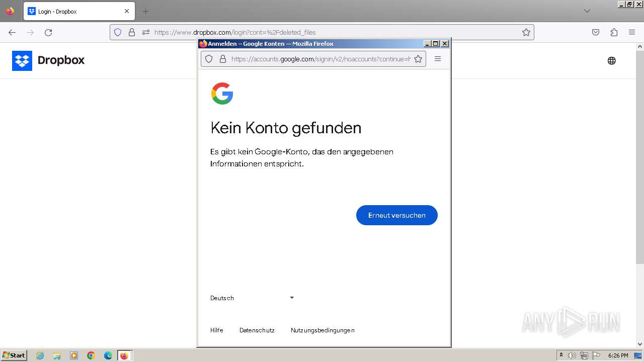Click the Erneut versuchen button

click(396, 215)
